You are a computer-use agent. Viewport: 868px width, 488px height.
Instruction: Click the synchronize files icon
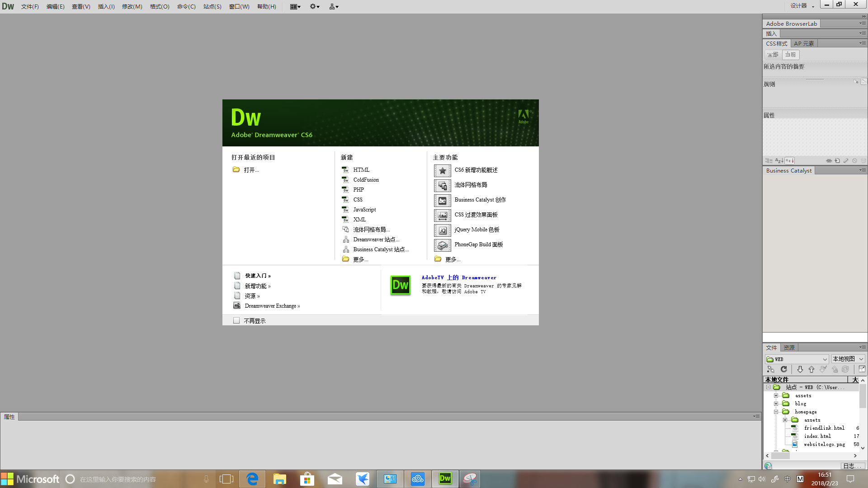[x=845, y=370]
